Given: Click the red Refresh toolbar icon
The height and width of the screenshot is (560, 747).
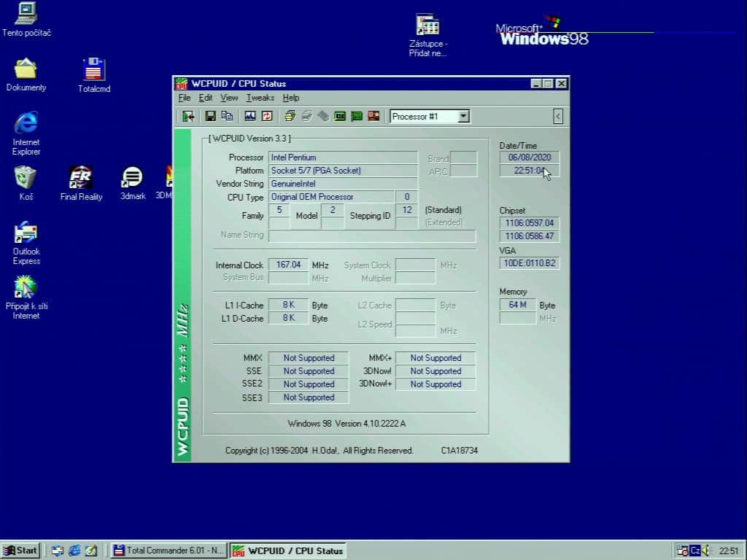Looking at the screenshot, I should pos(267,116).
